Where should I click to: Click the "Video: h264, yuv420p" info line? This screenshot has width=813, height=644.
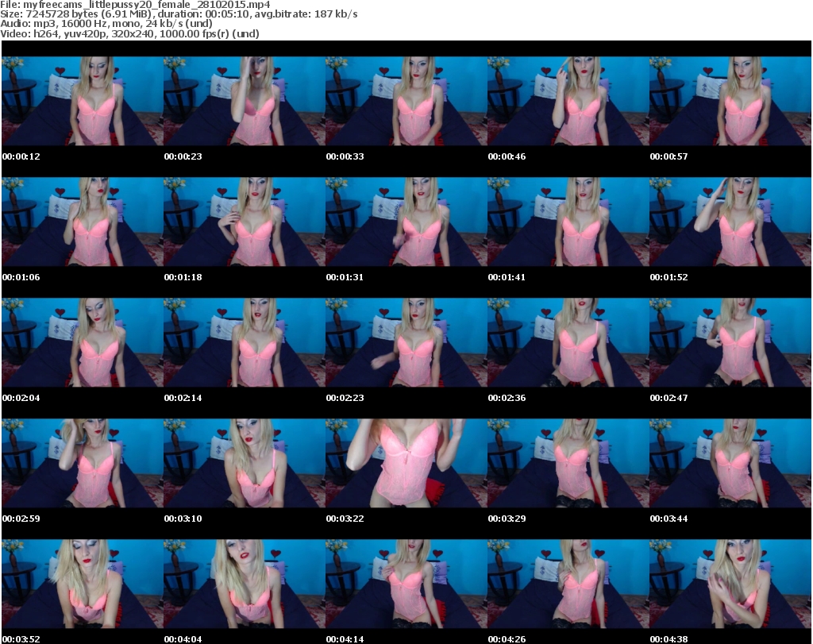tap(129, 33)
